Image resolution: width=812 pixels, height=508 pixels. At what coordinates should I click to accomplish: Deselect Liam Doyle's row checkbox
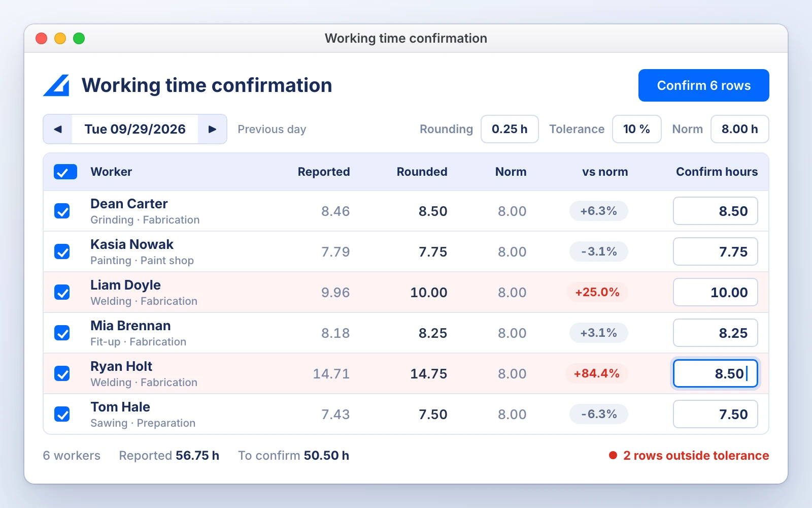[x=62, y=292]
